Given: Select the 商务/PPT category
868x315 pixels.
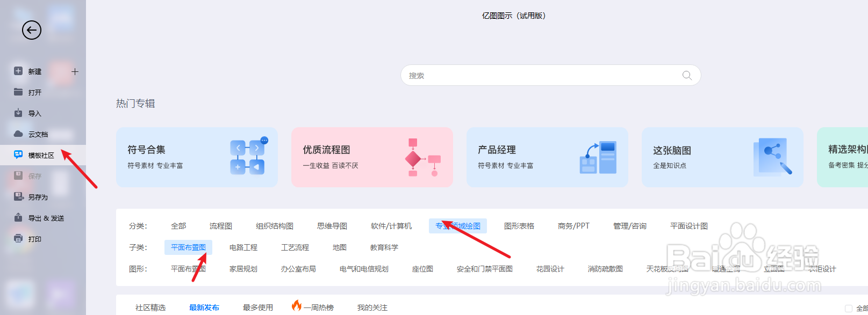Looking at the screenshot, I should [x=573, y=226].
